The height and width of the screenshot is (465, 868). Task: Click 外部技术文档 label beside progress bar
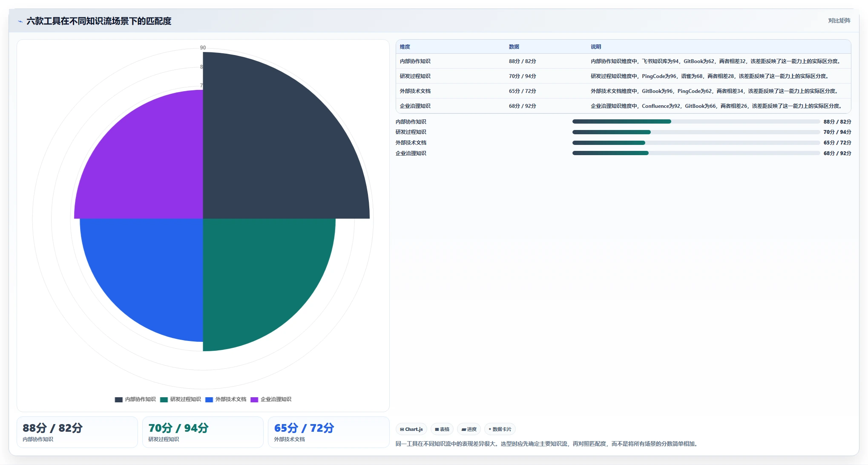pyautogui.click(x=411, y=143)
